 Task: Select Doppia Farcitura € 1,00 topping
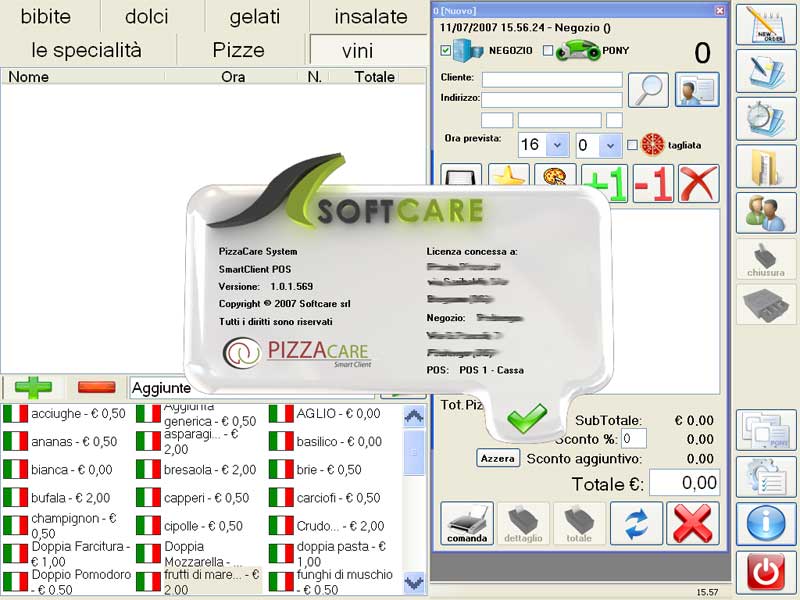(65, 554)
